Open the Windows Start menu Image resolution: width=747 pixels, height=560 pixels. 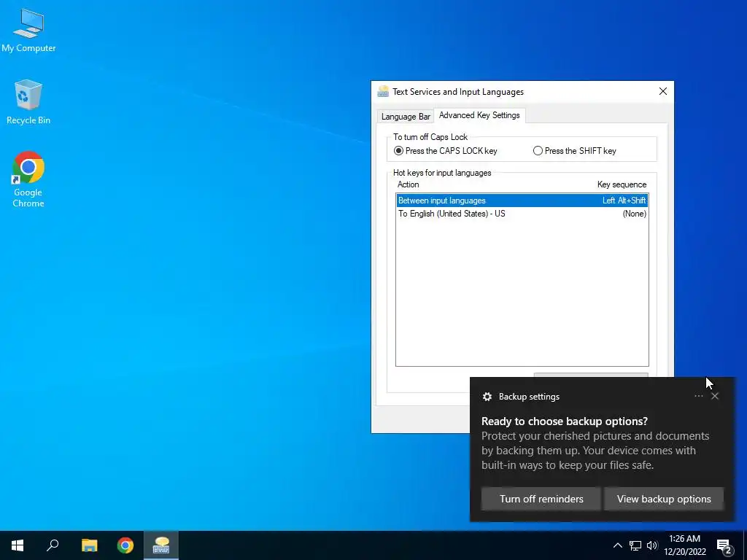(x=18, y=545)
